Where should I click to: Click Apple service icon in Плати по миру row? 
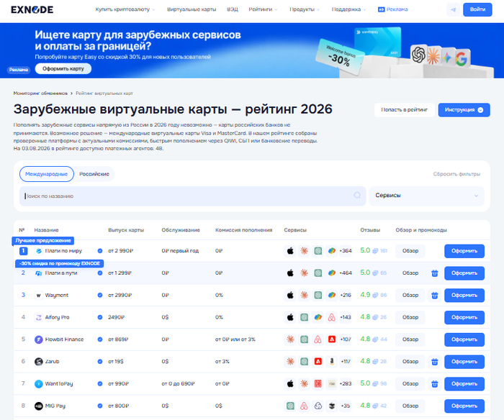coord(290,251)
